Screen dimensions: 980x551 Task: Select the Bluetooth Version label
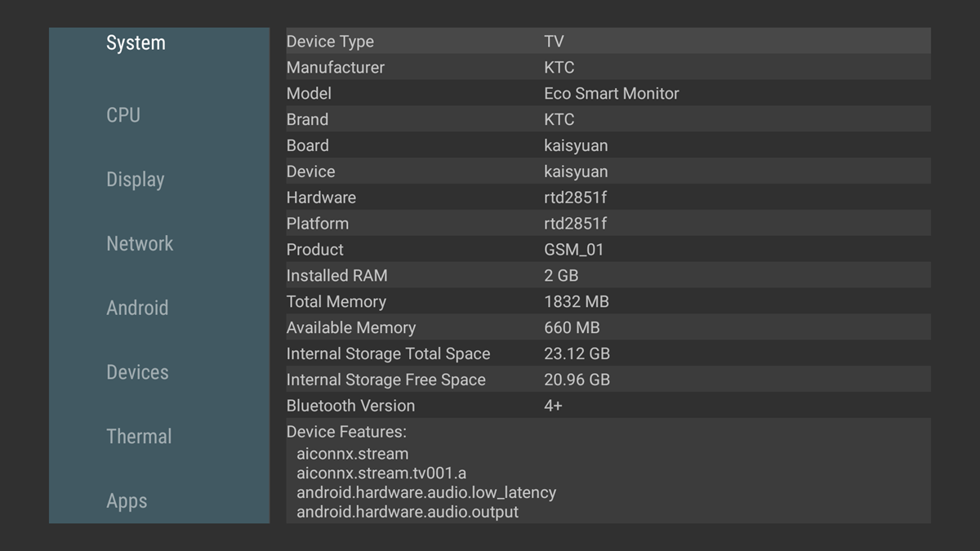point(351,407)
